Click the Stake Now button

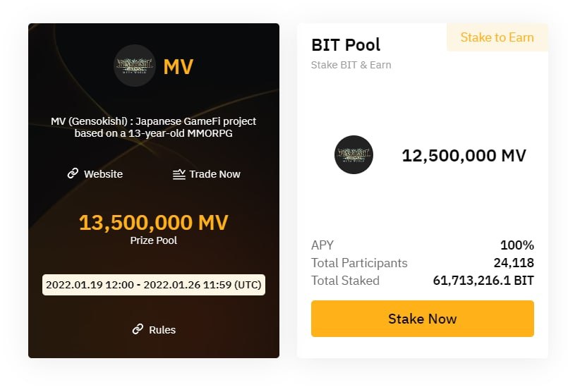[423, 319]
